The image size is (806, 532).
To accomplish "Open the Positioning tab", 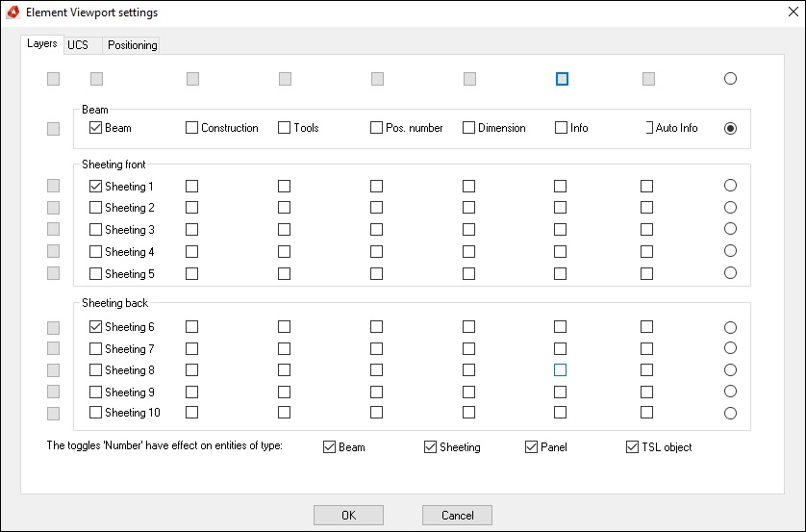I will pos(132,45).
